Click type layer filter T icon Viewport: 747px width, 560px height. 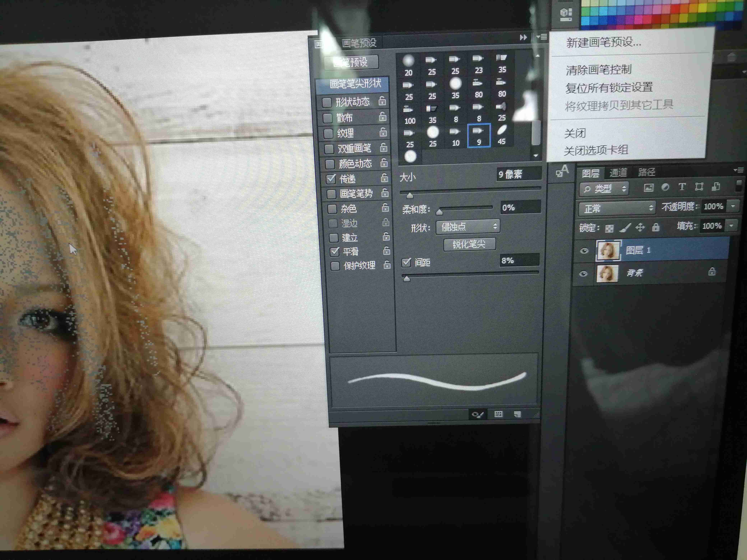coord(682,187)
